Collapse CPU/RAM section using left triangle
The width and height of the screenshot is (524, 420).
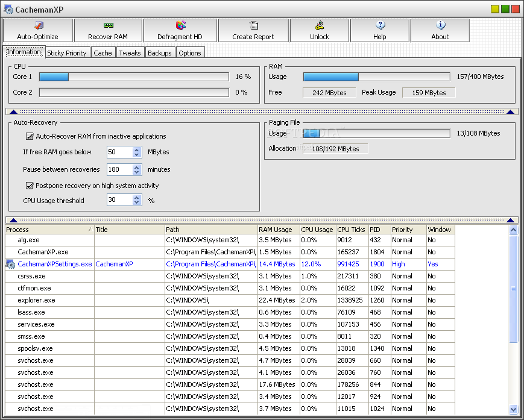coord(13,112)
